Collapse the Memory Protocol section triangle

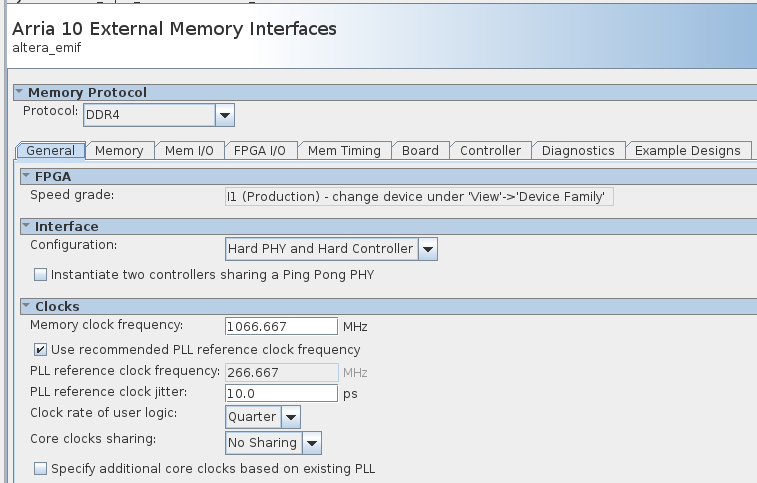coord(19,93)
